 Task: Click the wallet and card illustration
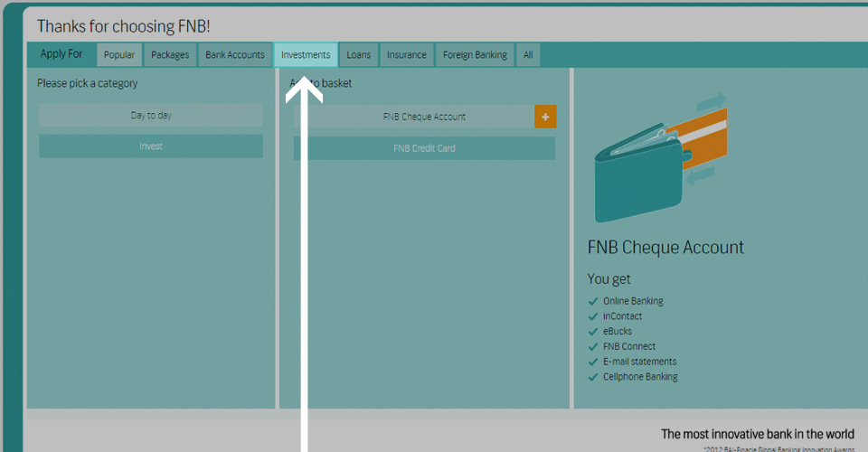pyautogui.click(x=660, y=157)
